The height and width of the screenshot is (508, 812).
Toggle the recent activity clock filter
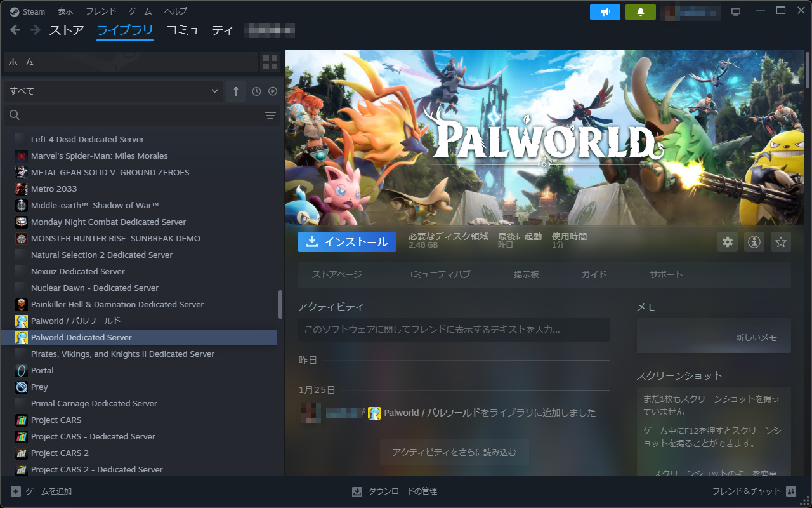tap(256, 91)
